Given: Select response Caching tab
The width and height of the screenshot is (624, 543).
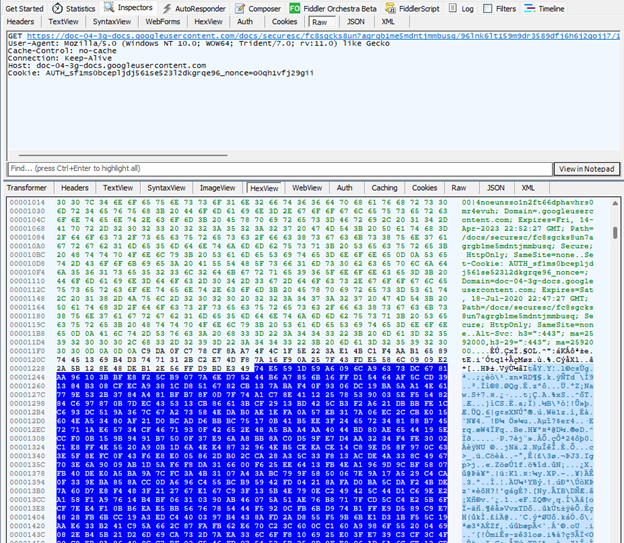Looking at the screenshot, I should point(384,187).
